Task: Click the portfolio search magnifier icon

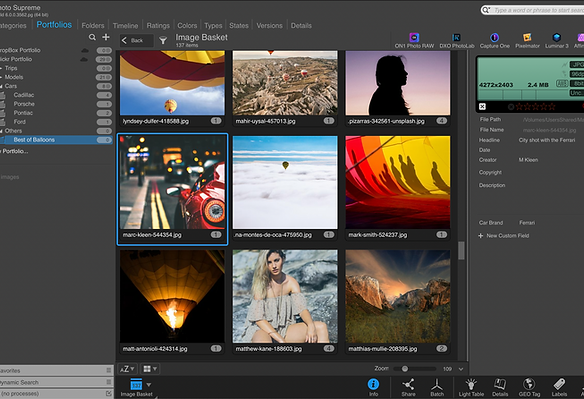Action: click(x=92, y=37)
